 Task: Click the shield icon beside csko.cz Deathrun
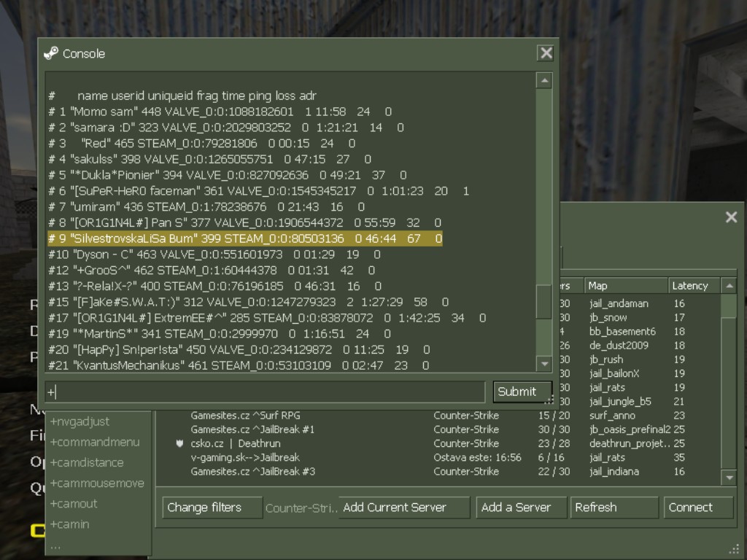179,443
